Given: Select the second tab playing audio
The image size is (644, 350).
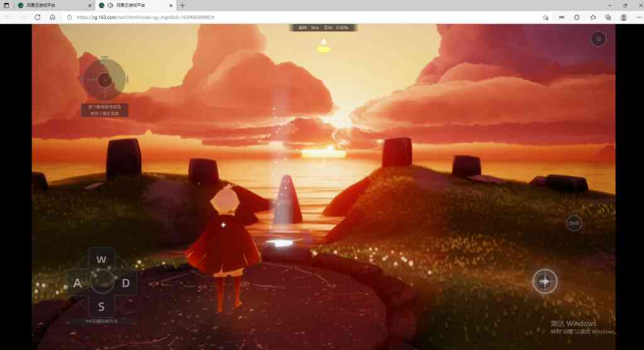Looking at the screenshot, I should tap(136, 5).
